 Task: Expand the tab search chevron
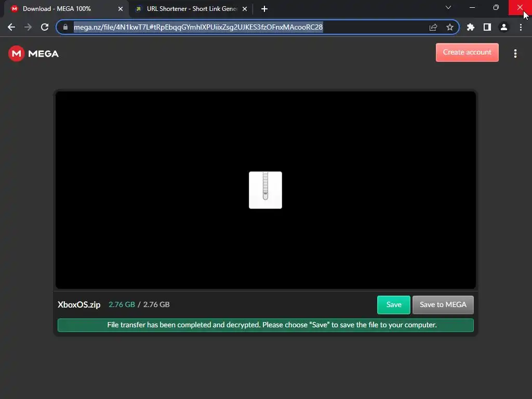coord(448,7)
